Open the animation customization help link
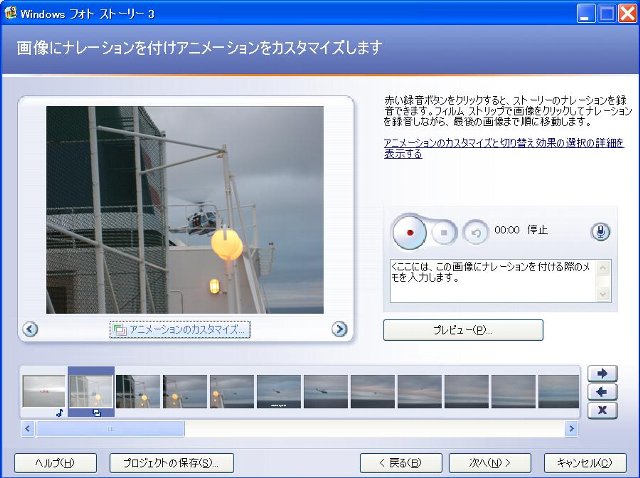640x478 pixels. point(504,149)
